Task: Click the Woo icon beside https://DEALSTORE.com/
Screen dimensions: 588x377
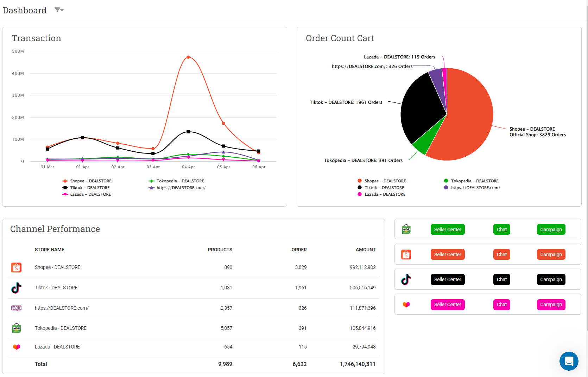Action: (x=16, y=308)
